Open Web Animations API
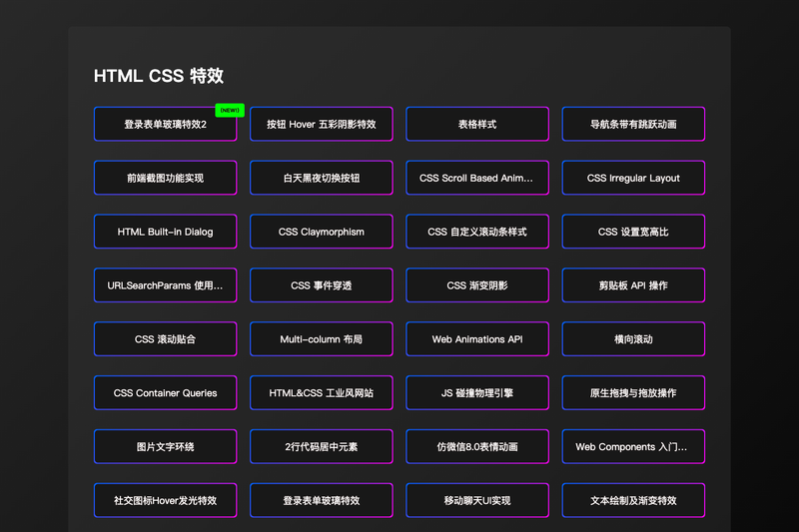The image size is (799, 532). click(x=477, y=339)
